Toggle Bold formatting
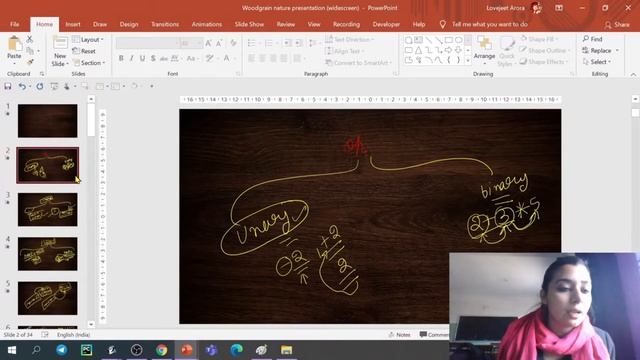 coord(121,58)
